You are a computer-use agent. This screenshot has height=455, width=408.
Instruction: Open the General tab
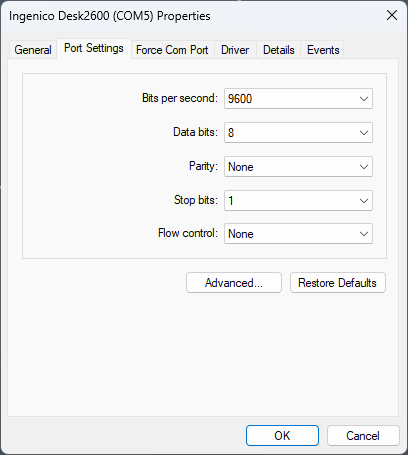33,50
